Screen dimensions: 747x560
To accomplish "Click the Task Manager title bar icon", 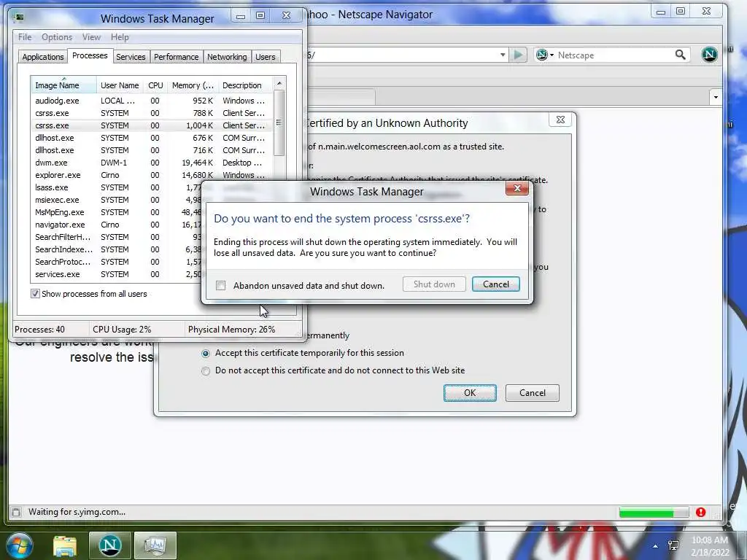I will (20, 17).
